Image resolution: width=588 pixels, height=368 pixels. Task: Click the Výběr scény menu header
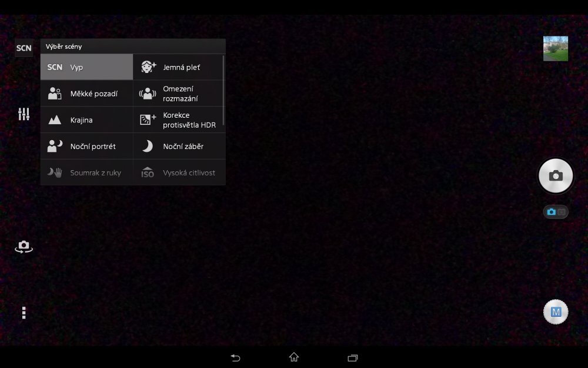coord(132,46)
